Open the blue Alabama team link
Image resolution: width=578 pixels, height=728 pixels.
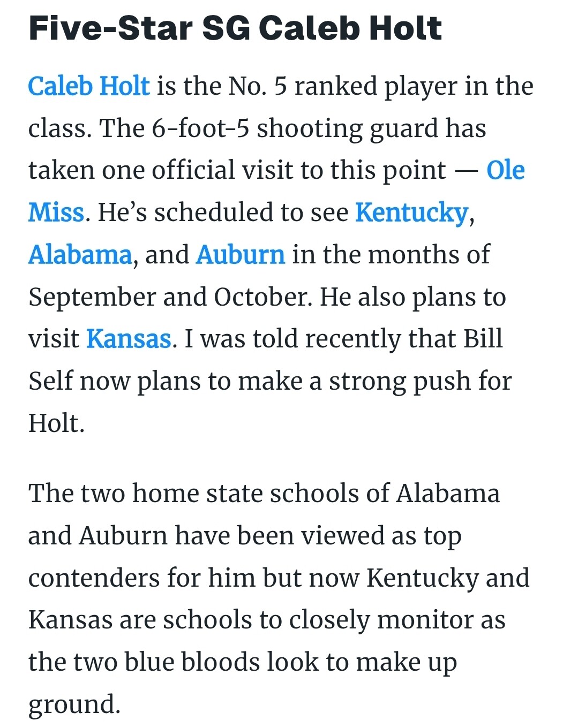pos(80,255)
